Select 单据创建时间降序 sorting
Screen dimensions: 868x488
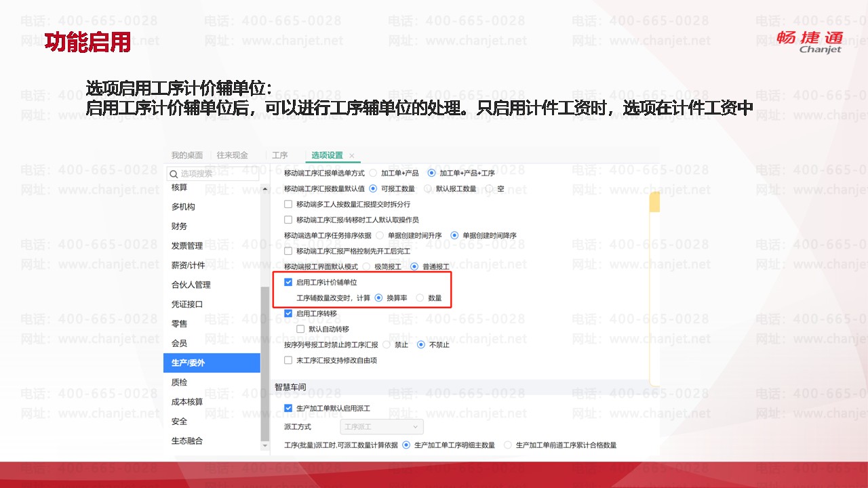[454, 235]
